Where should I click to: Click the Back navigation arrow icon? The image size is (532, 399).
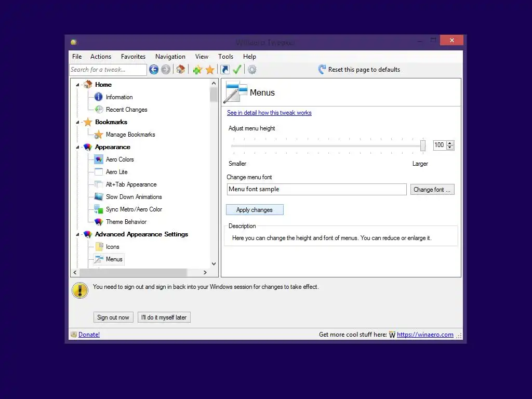[154, 70]
